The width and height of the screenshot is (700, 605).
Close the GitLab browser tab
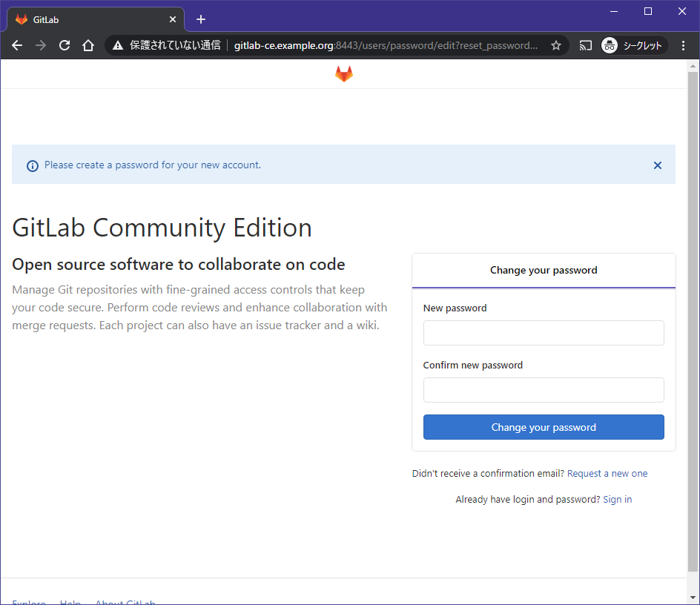click(x=173, y=19)
